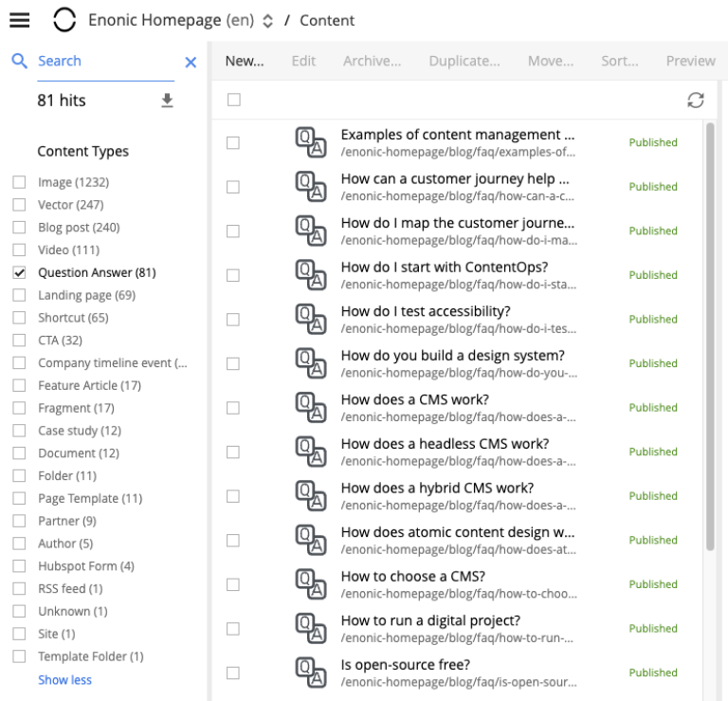Tick the select-all checkbox in grid header
The width and height of the screenshot is (728, 701).
point(234,100)
